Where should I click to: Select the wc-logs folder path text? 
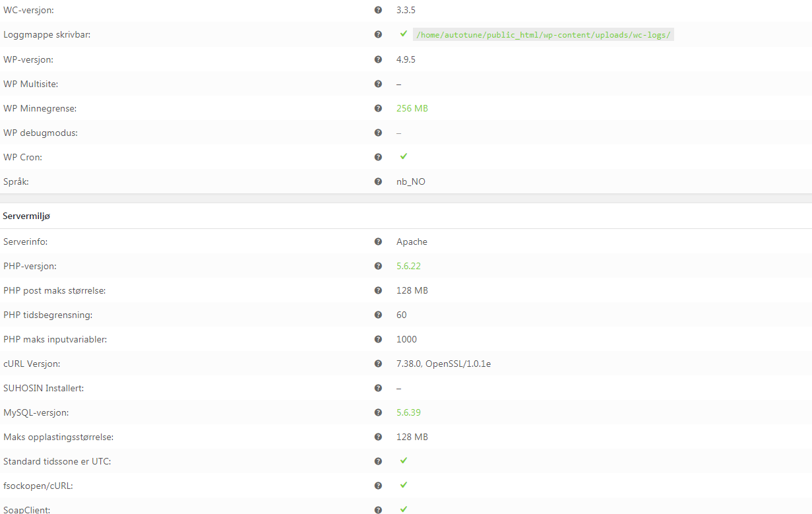tap(544, 35)
